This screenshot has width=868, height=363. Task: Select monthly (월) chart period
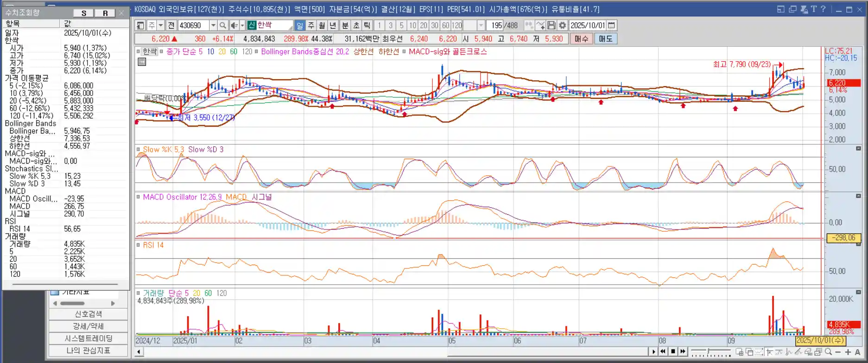click(322, 25)
